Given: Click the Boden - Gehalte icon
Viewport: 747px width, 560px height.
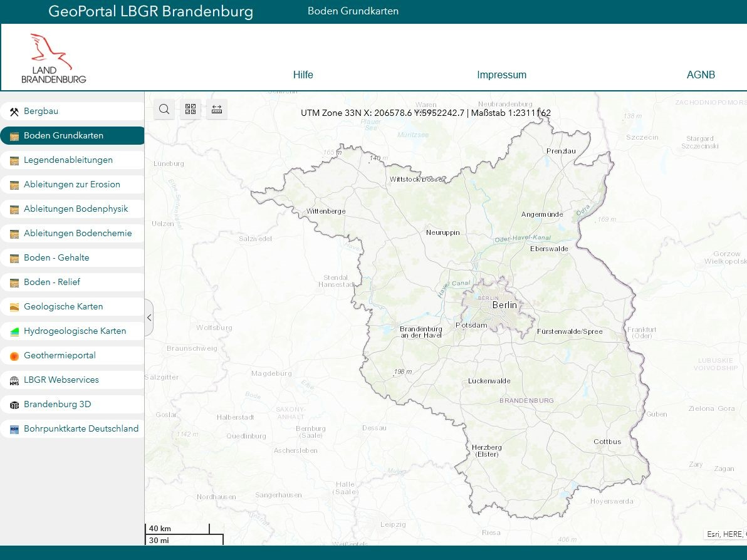Looking at the screenshot, I should point(14,259).
